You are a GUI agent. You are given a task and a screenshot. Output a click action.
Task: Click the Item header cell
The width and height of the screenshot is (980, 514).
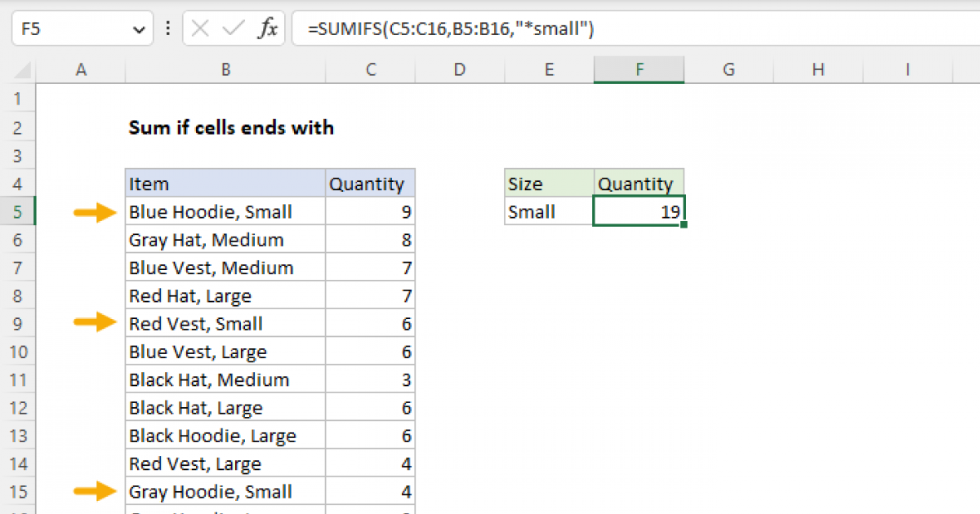pyautogui.click(x=225, y=184)
